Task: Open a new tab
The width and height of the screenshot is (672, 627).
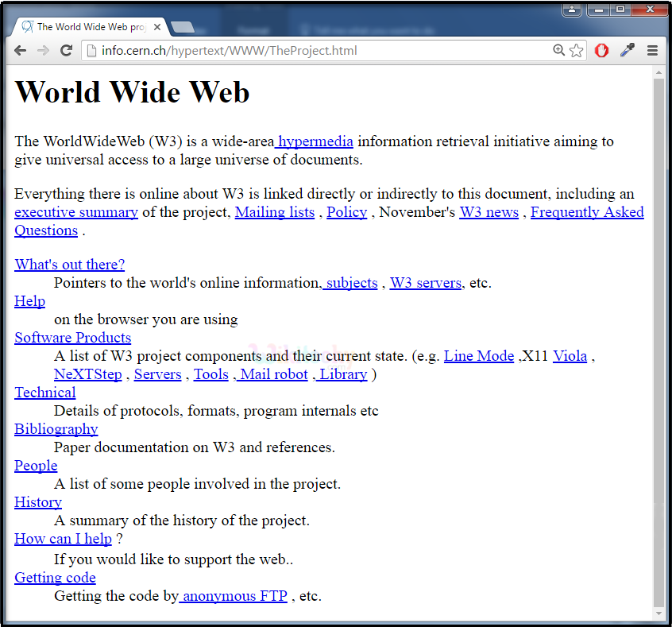Action: pos(182,28)
